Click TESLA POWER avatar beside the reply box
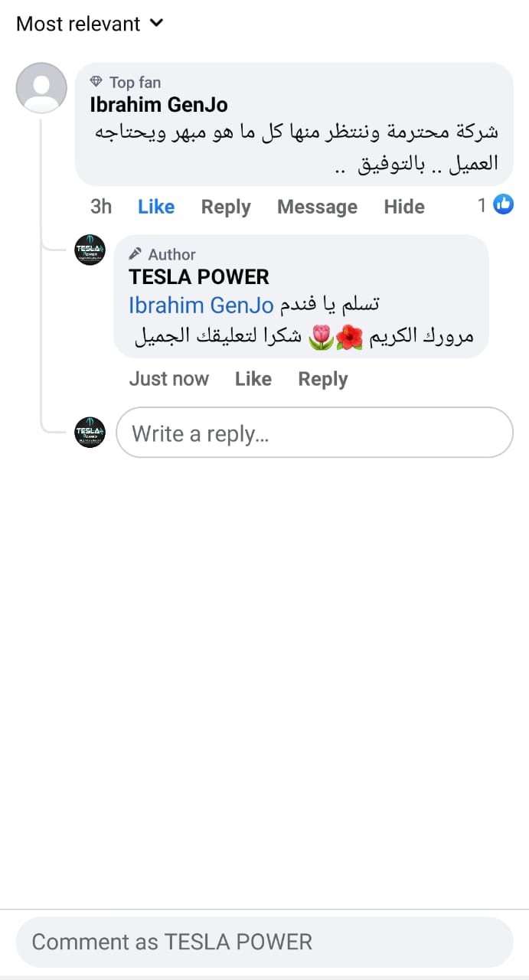 point(90,433)
